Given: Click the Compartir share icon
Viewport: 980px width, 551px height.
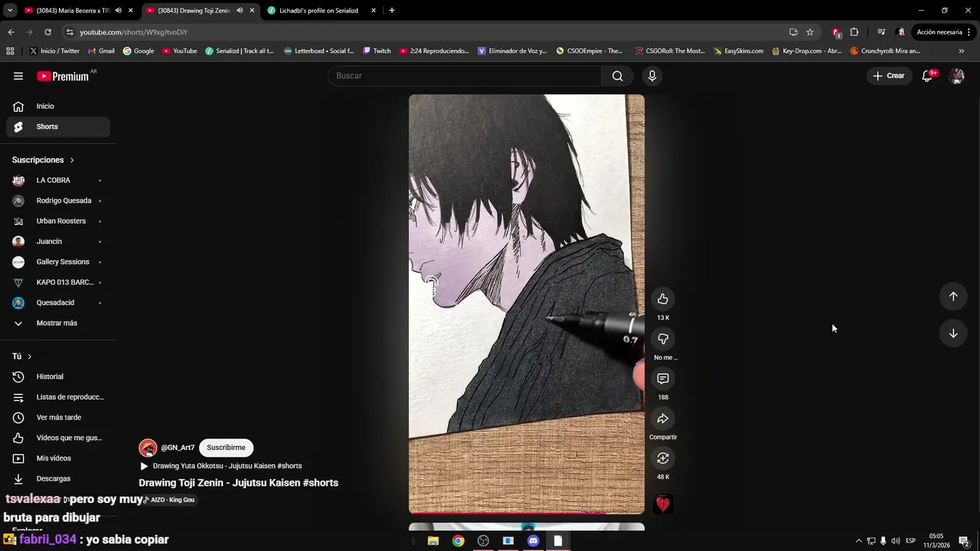Looking at the screenshot, I should click(x=663, y=419).
